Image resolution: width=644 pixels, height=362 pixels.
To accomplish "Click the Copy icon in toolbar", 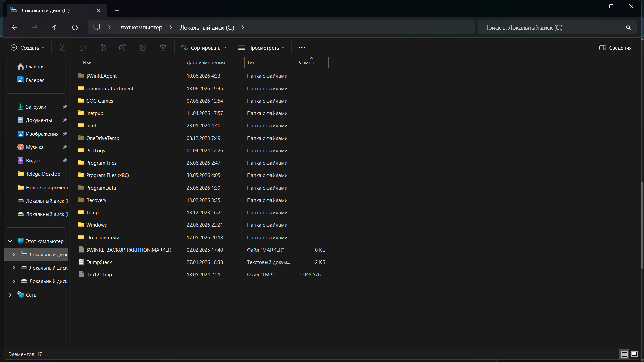I will [83, 48].
